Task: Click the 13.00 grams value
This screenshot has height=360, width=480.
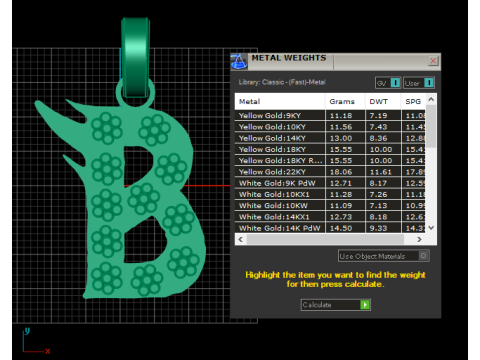Action: (x=341, y=138)
